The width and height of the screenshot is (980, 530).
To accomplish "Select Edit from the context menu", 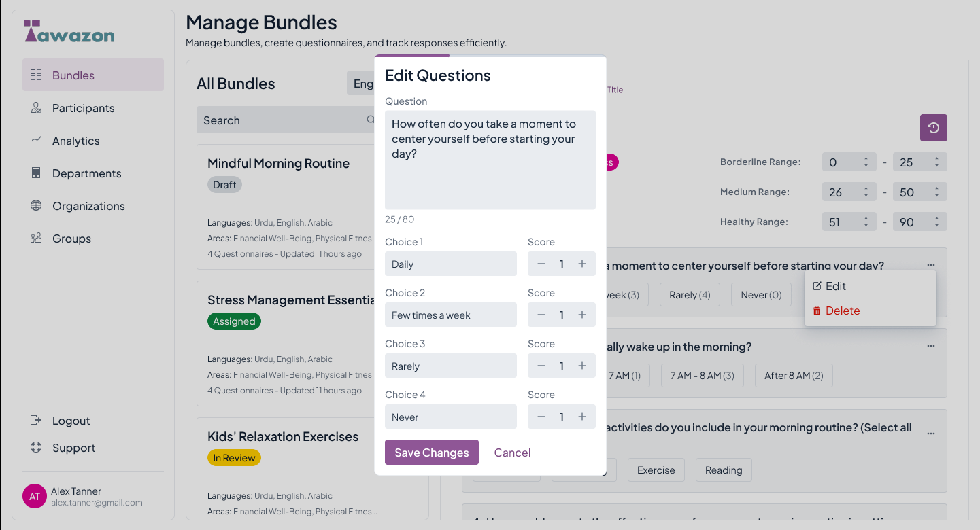I will (835, 287).
